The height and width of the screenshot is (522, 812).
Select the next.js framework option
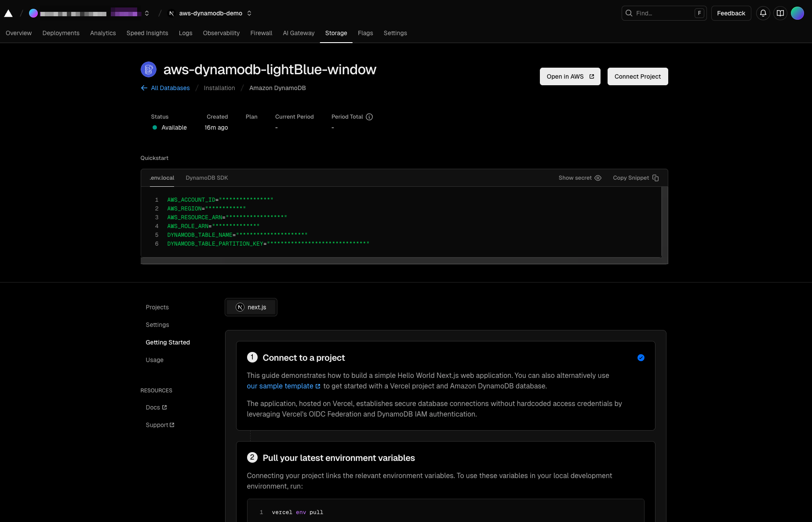pyautogui.click(x=251, y=307)
